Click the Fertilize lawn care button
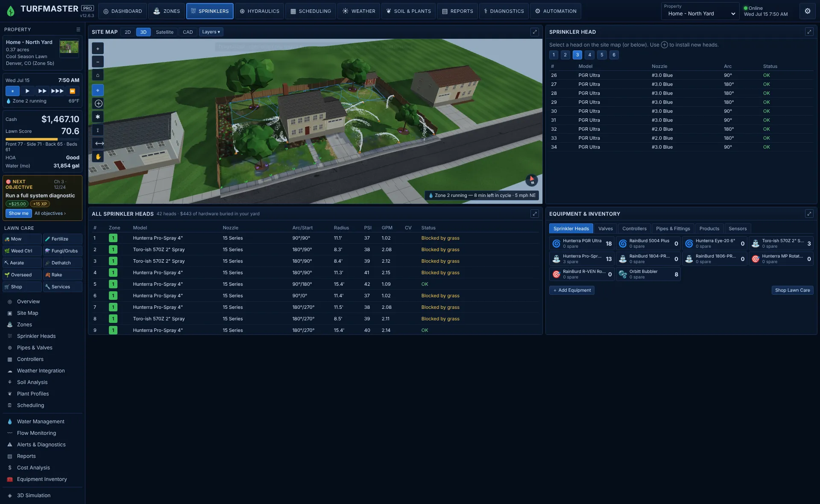Screen dimensions: 820x504 click(63, 239)
